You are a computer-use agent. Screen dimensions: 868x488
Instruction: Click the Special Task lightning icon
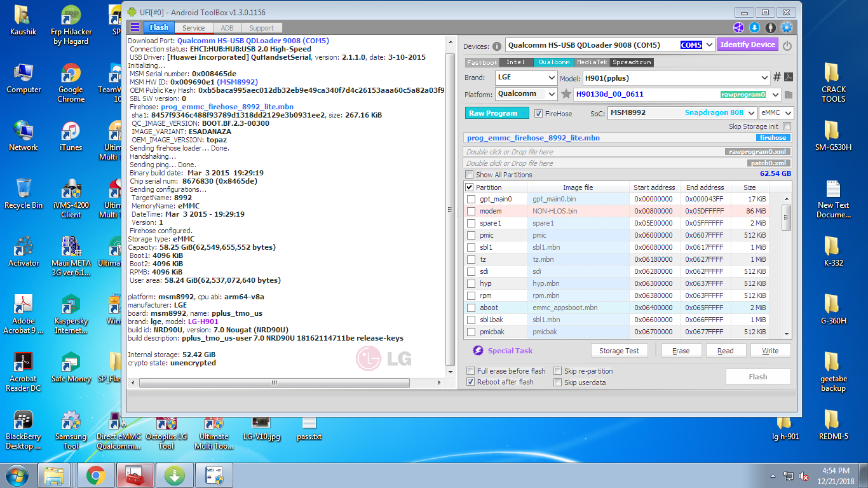478,351
